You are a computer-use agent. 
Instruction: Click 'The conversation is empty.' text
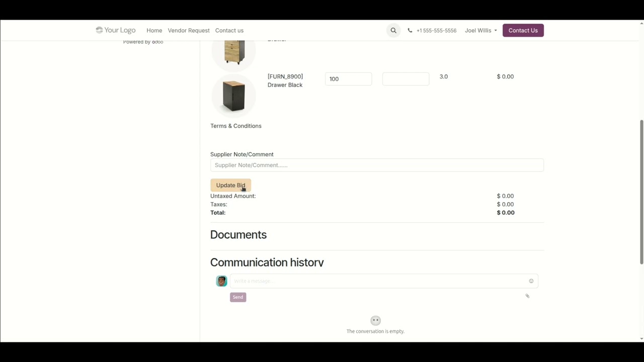click(375, 331)
